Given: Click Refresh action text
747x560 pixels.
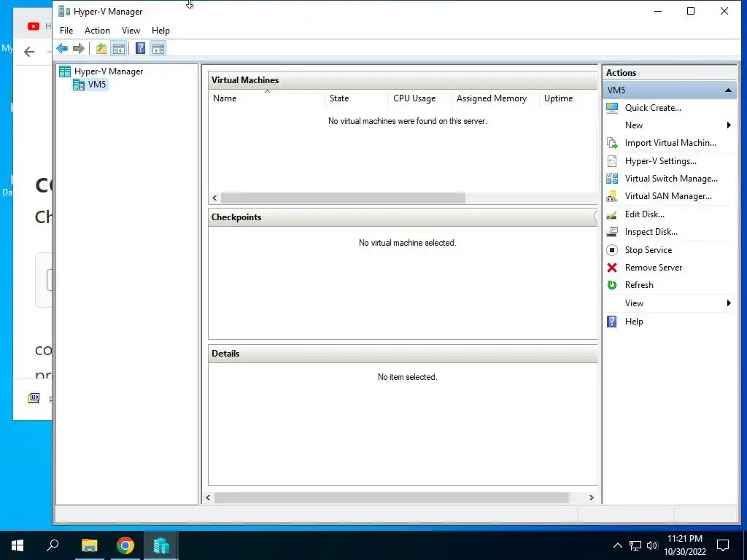Looking at the screenshot, I should click(x=639, y=285).
